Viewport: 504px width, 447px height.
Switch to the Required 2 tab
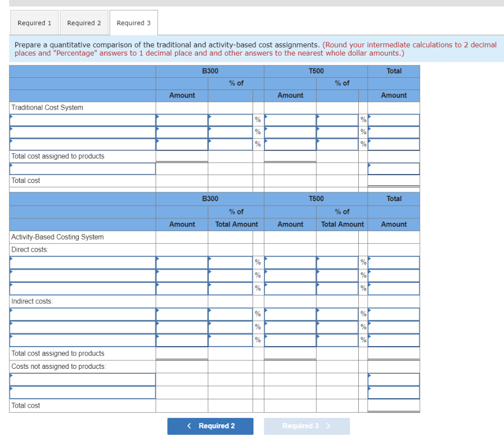point(84,23)
